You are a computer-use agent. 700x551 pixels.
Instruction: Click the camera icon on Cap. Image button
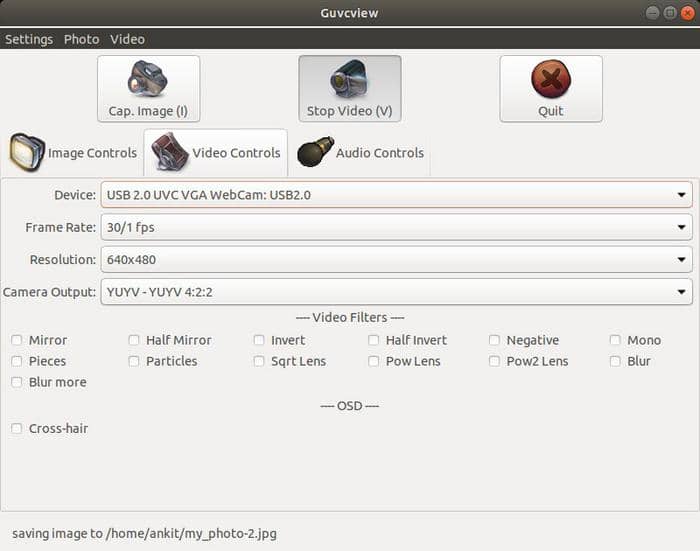pyautogui.click(x=147, y=79)
